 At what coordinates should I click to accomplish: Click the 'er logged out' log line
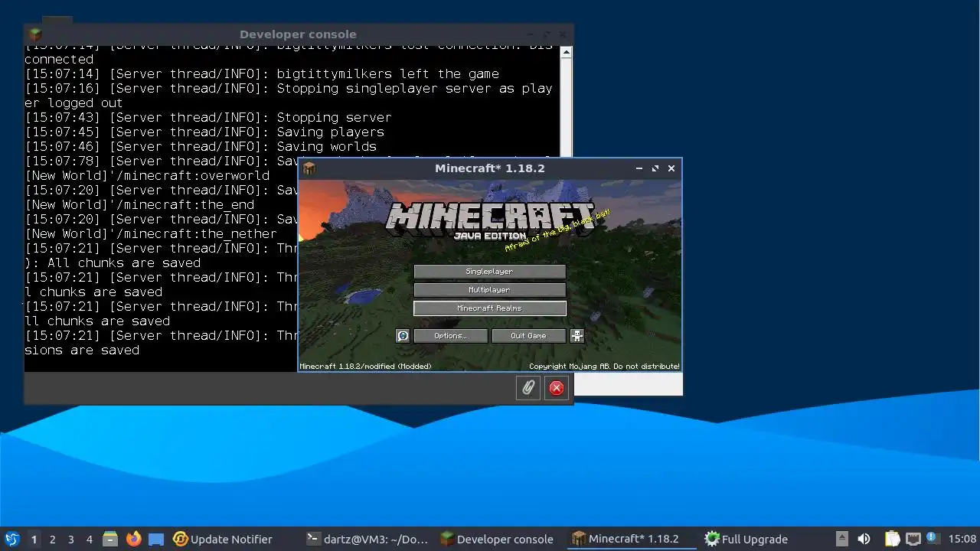[x=74, y=103]
